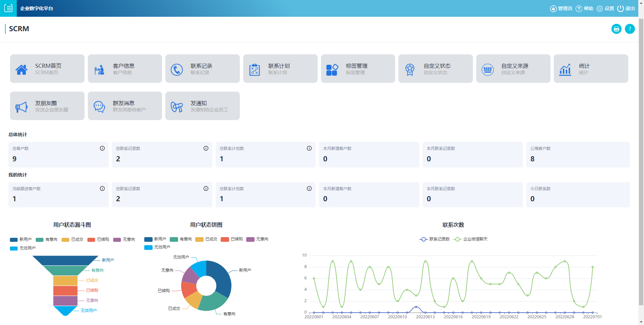The width and height of the screenshot is (644, 325).
Task: Open the 管理员 user menu
Action: [561, 8]
